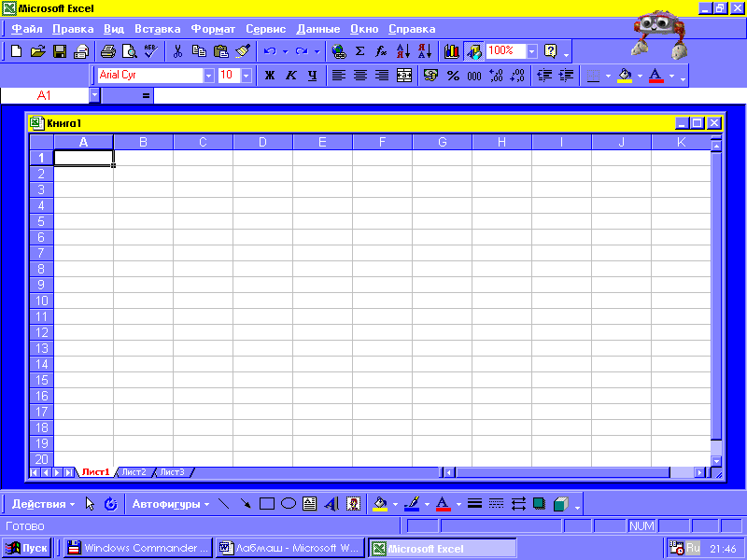Open the Формат menu
747x560 pixels.
click(213, 29)
